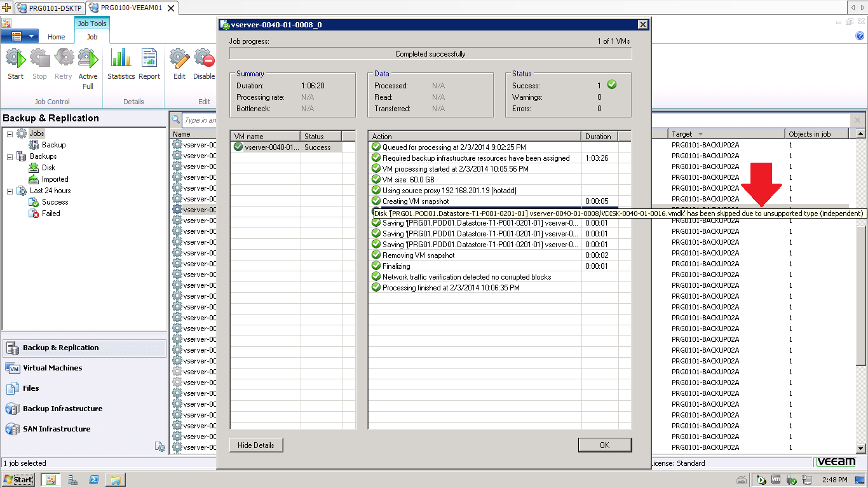The image size is (868, 488).
Task: Select the 'VM size: 60.0 GB' row
Action: (493, 180)
